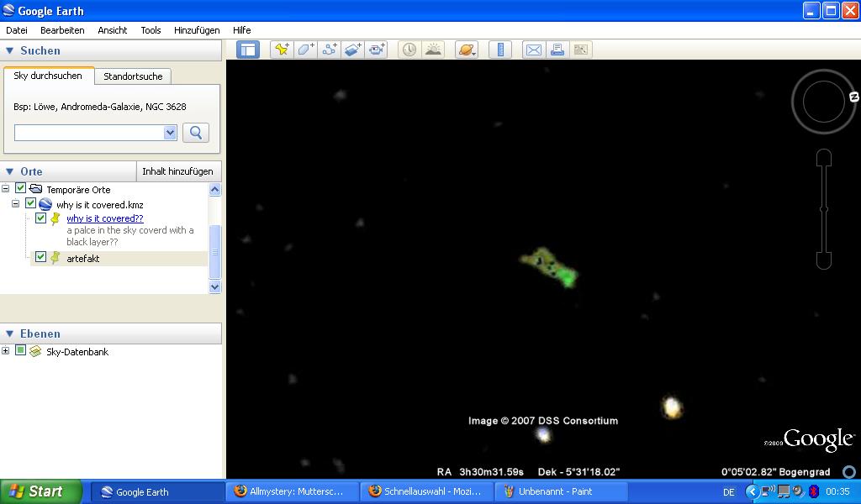Screen dimensions: 861x504
Task: Click the yellow pushpin beside 'artefakt'
Action: pos(55,258)
